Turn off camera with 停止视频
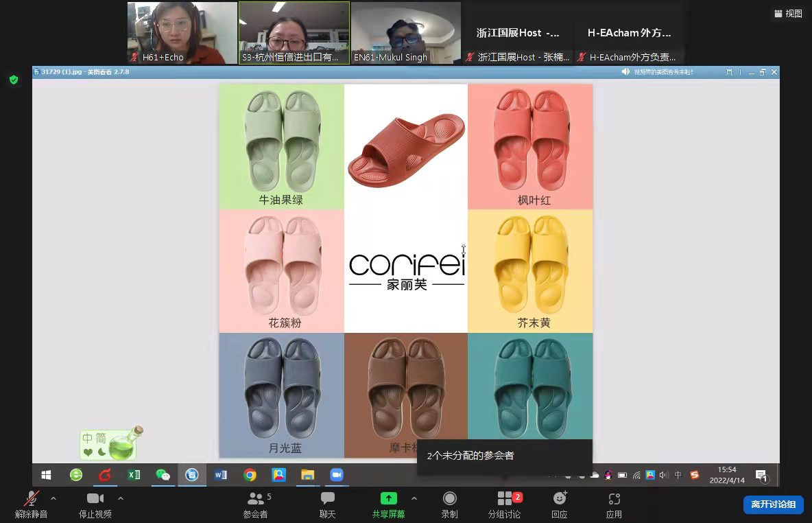812x523 pixels. (x=95, y=504)
